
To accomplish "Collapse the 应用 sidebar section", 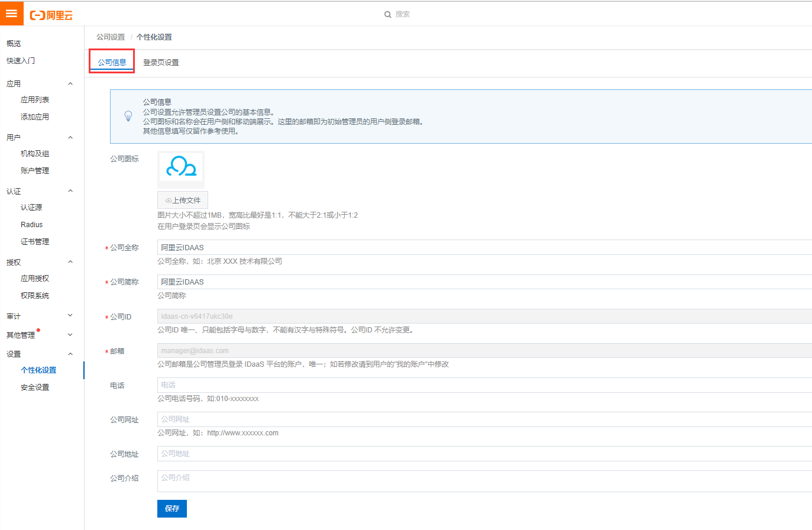I will 70,84.
